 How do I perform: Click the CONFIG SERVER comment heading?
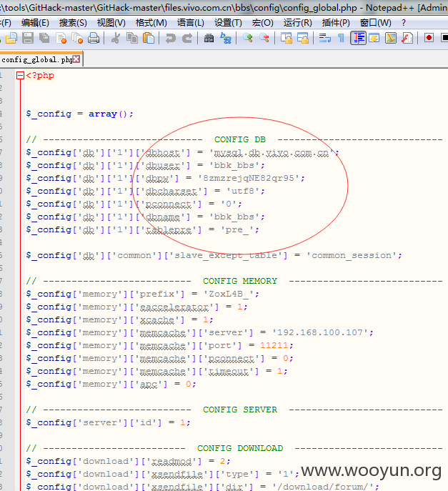click(240, 410)
